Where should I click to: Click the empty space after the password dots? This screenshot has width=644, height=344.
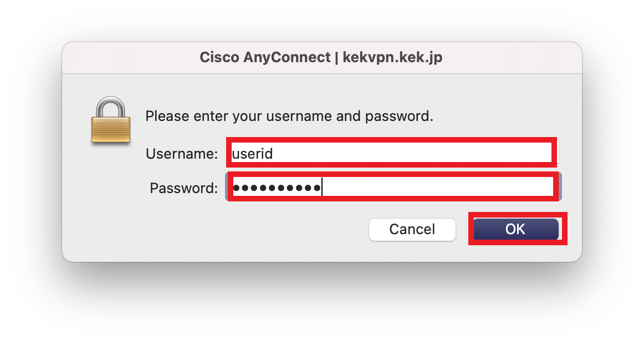[438, 188]
